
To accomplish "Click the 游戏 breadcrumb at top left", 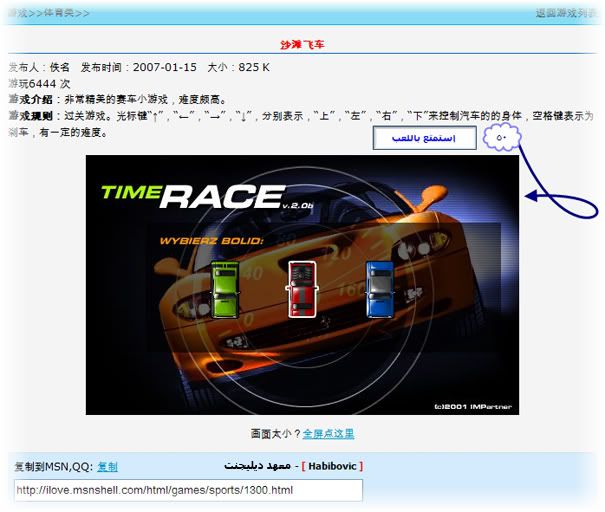I will (18, 13).
